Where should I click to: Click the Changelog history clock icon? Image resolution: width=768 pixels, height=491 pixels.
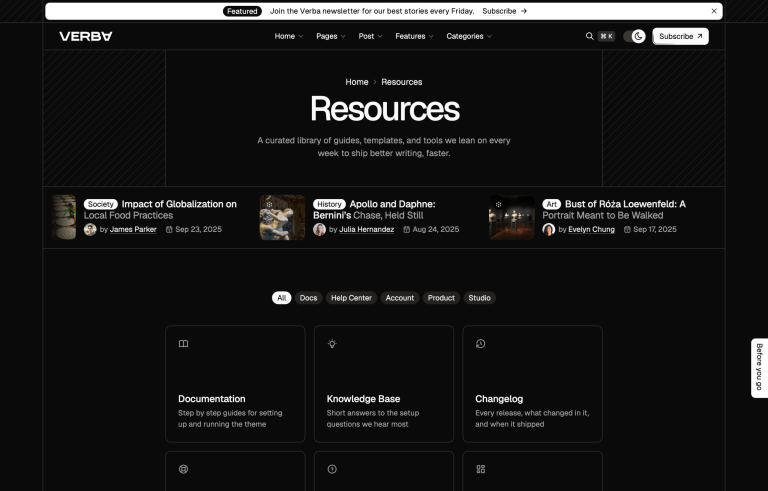[x=480, y=344]
